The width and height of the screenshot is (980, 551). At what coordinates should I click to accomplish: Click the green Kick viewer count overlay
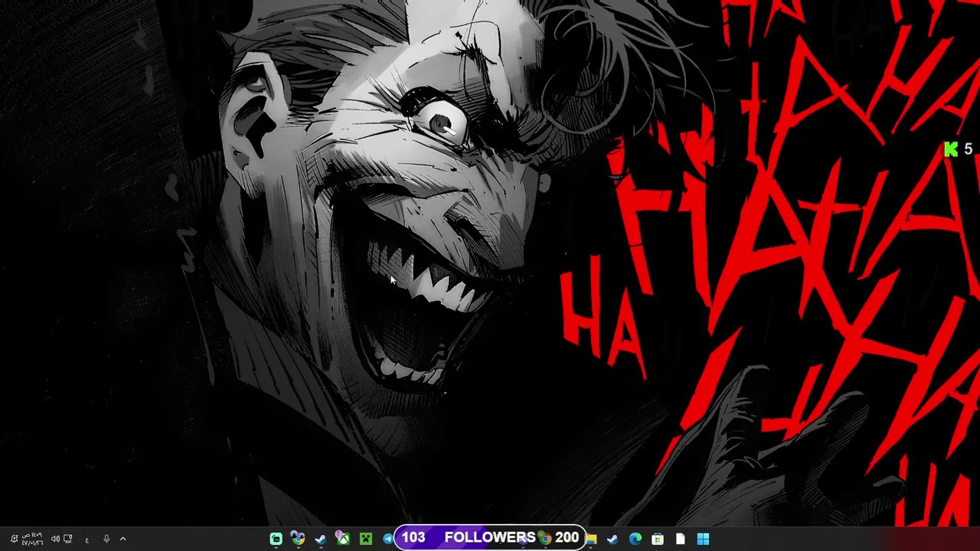(x=959, y=149)
